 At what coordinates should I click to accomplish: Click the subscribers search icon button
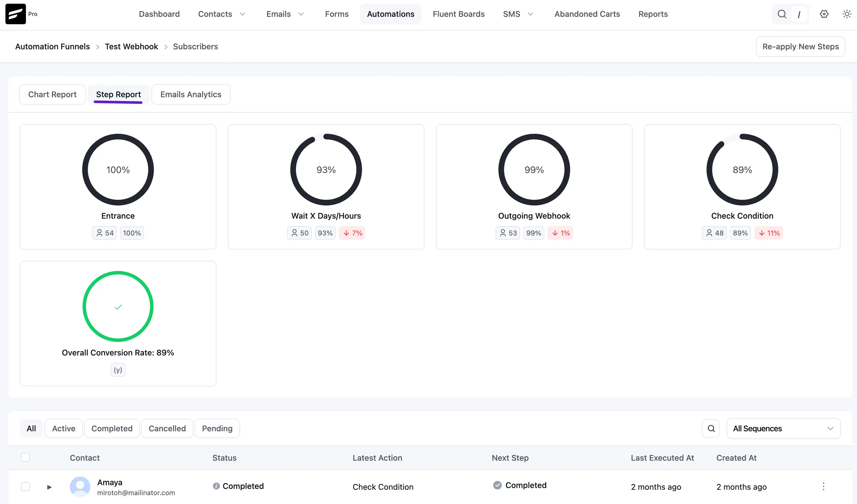tap(711, 428)
